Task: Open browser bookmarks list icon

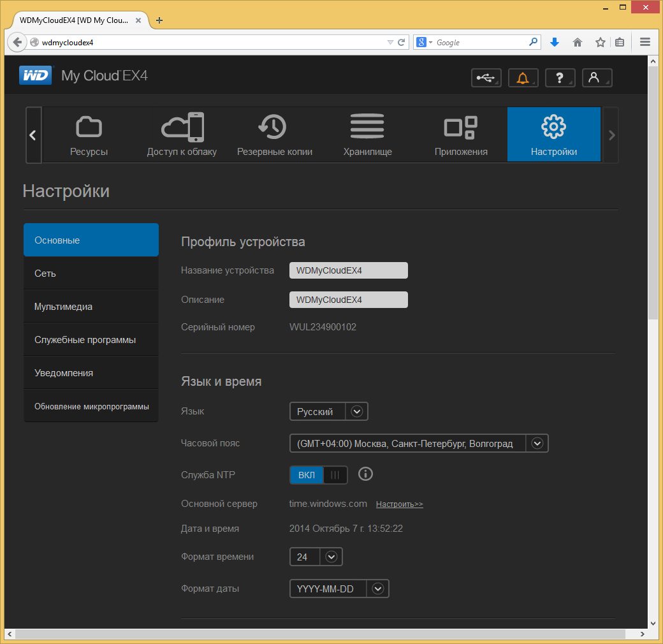Action: pyautogui.click(x=620, y=42)
